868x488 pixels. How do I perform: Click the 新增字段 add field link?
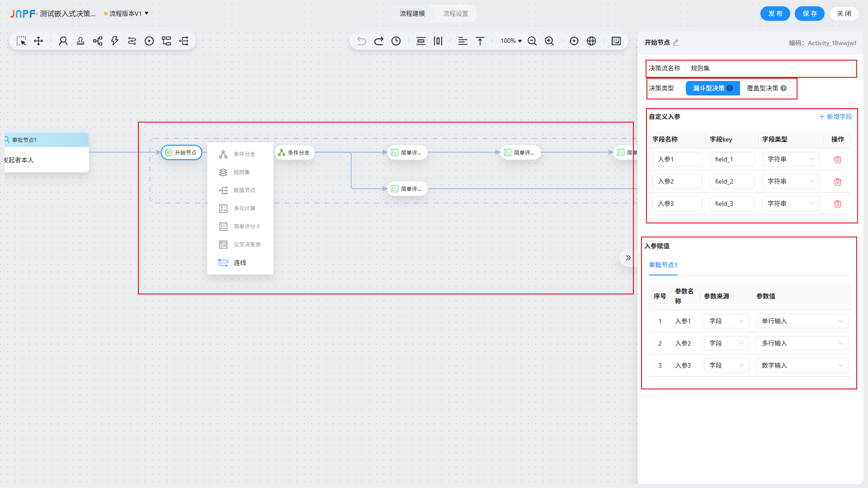835,117
